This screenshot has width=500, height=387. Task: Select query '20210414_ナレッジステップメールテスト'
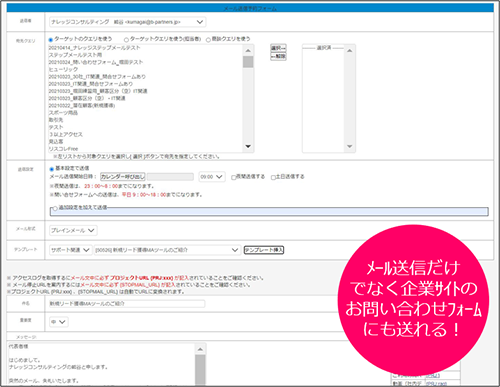95,48
